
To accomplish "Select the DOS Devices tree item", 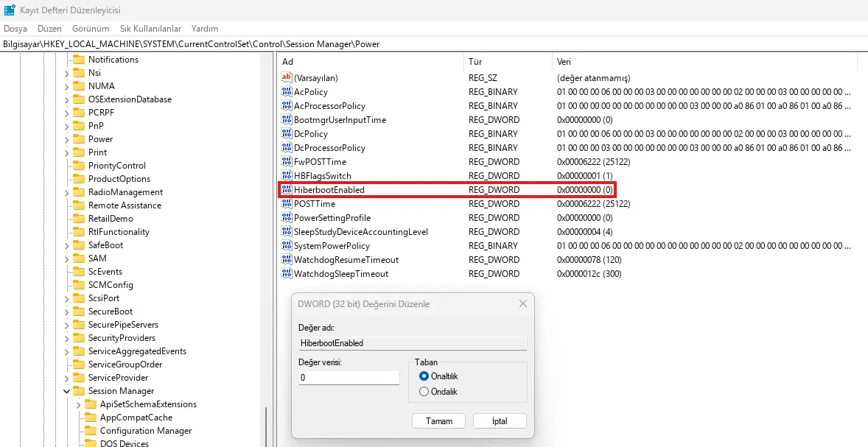I will 125,443.
